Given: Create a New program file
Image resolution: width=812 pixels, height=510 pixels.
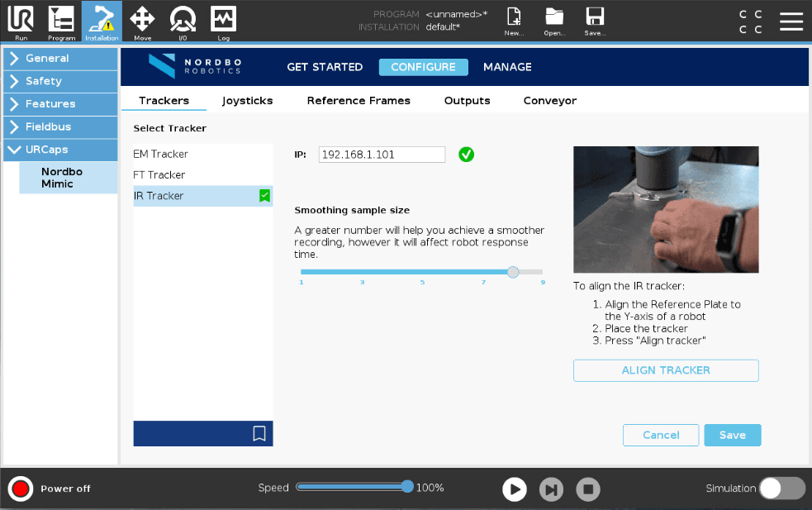Looking at the screenshot, I should (x=514, y=21).
